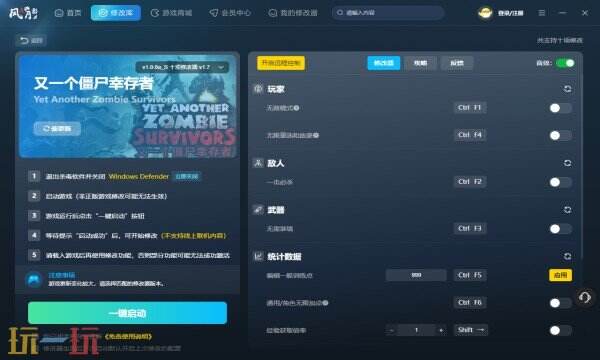Decrease the multiplier with the minus stepper

[391, 330]
